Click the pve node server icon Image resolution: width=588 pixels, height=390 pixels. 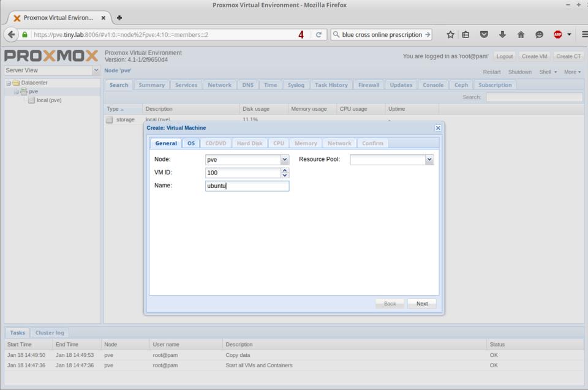24,91
